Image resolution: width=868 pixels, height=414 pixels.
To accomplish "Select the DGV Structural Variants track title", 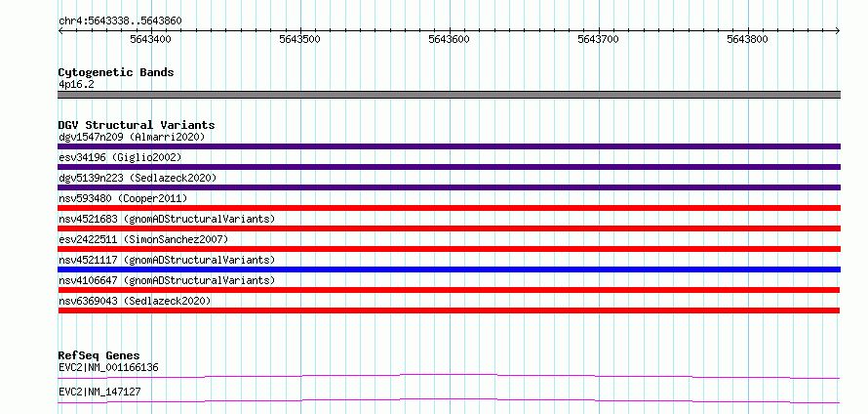I will click(137, 125).
